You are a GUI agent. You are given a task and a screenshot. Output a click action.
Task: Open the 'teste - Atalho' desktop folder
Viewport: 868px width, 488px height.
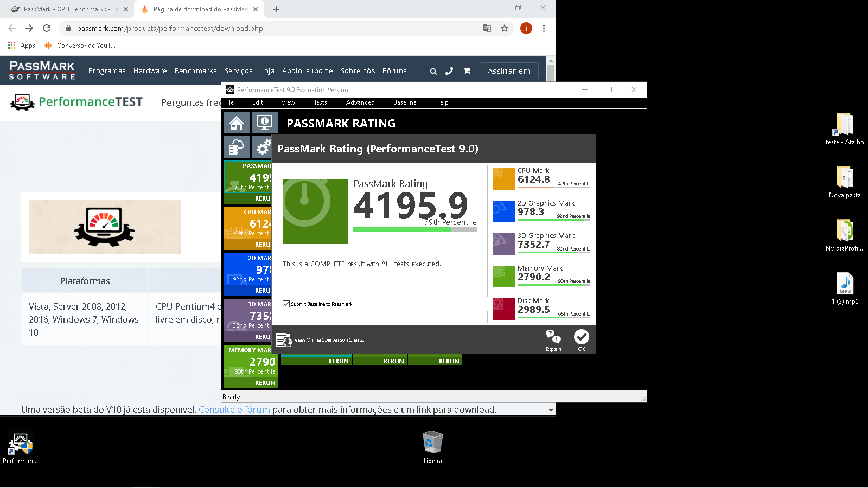click(845, 129)
